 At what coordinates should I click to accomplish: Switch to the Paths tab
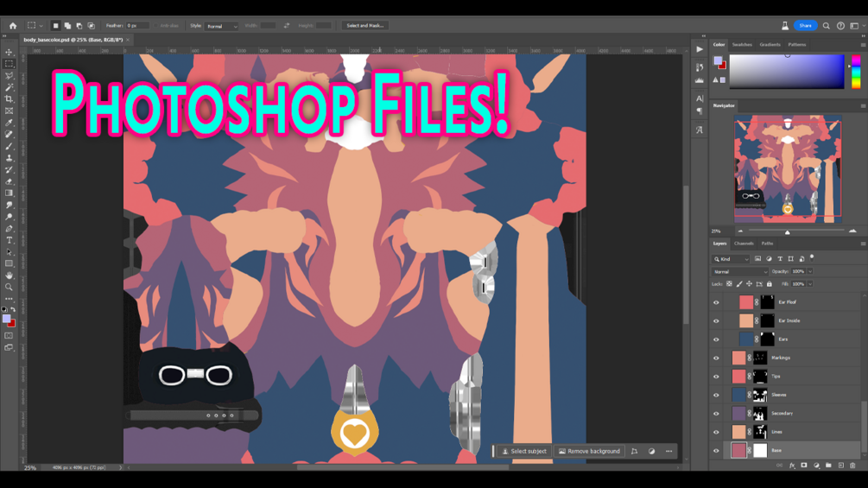click(767, 244)
